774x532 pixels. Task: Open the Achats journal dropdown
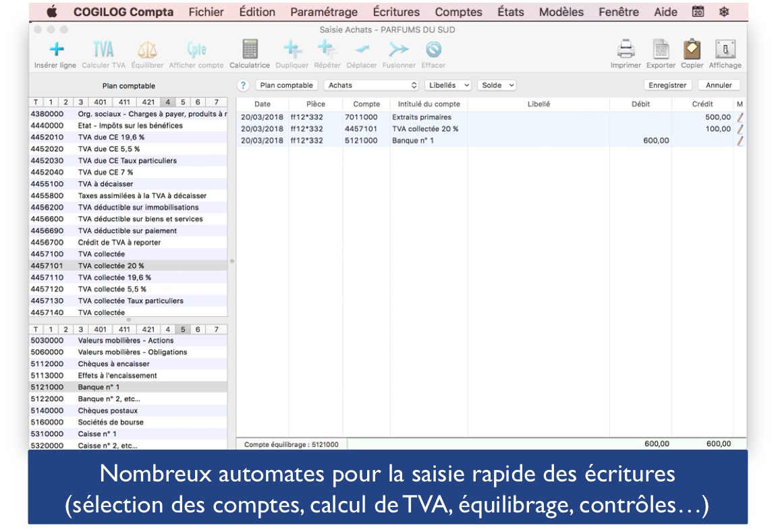[371, 86]
